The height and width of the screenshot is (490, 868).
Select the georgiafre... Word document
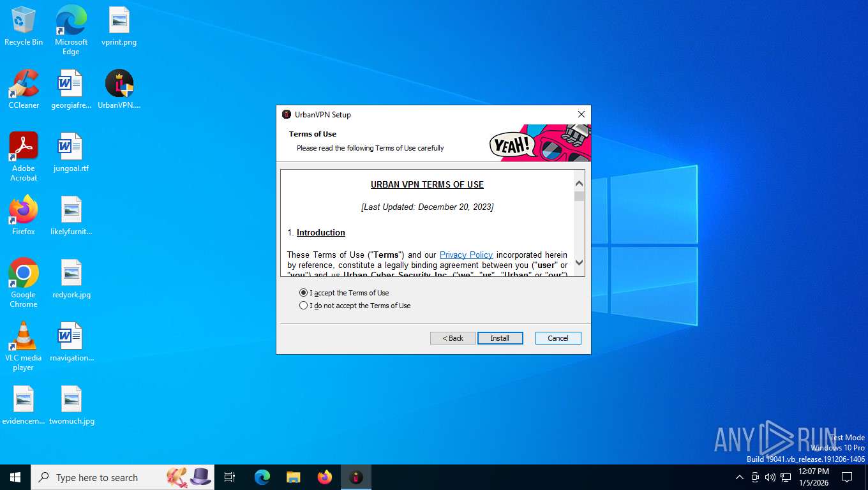click(x=71, y=89)
